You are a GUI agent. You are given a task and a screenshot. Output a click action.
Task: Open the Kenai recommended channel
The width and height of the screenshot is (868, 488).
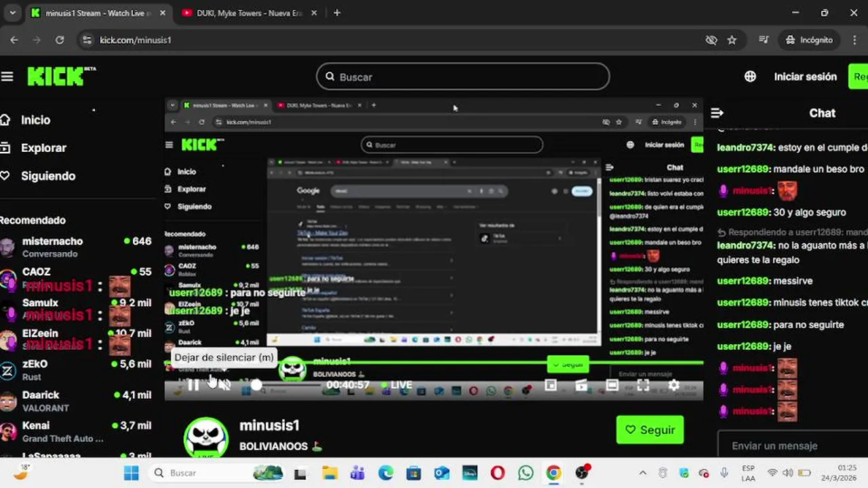click(x=76, y=432)
